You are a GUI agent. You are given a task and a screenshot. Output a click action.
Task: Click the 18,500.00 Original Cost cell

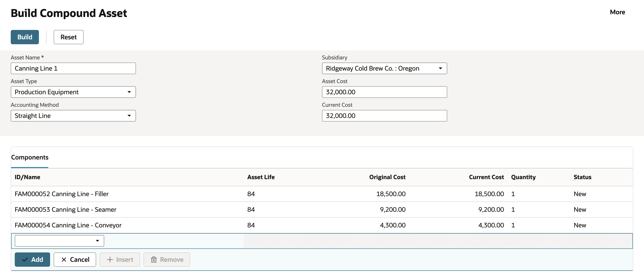click(391, 194)
